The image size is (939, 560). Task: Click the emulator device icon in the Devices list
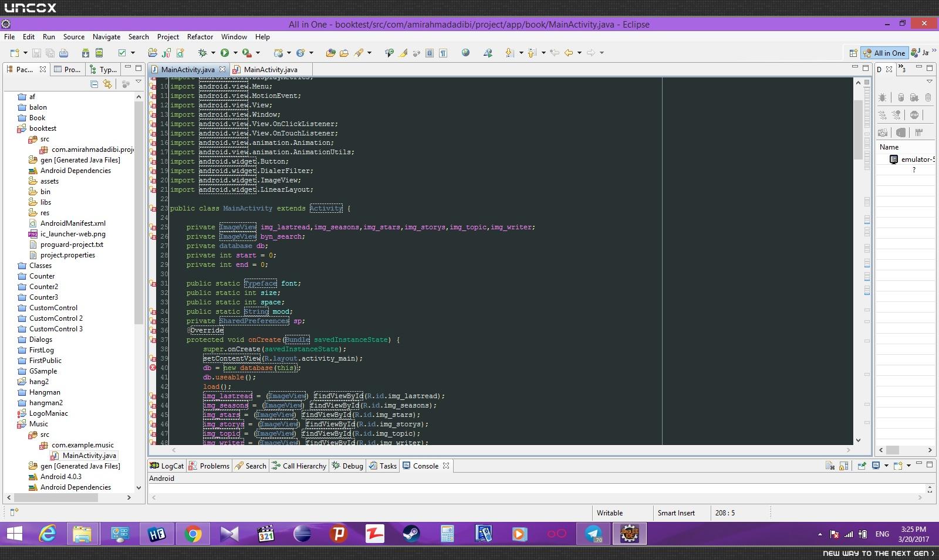click(894, 159)
